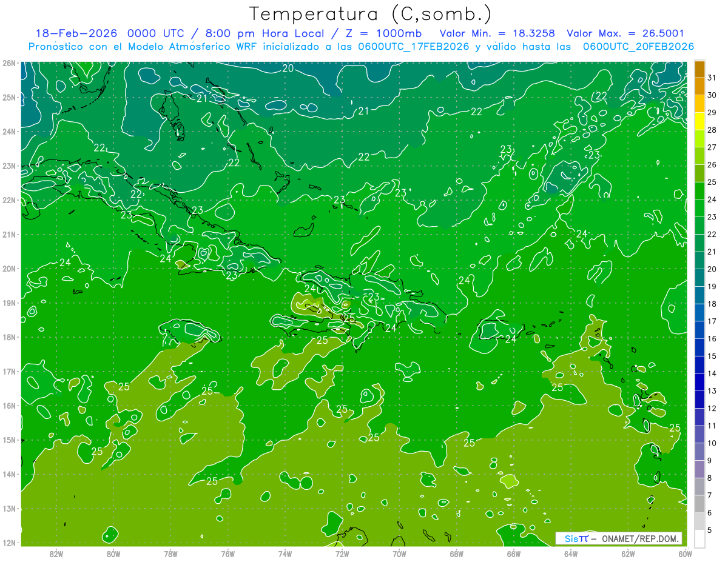Screen dimensions: 728x562
Task: Click the 'Temperatura (C,somb.)' chart title
Action: pyautogui.click(x=370, y=15)
